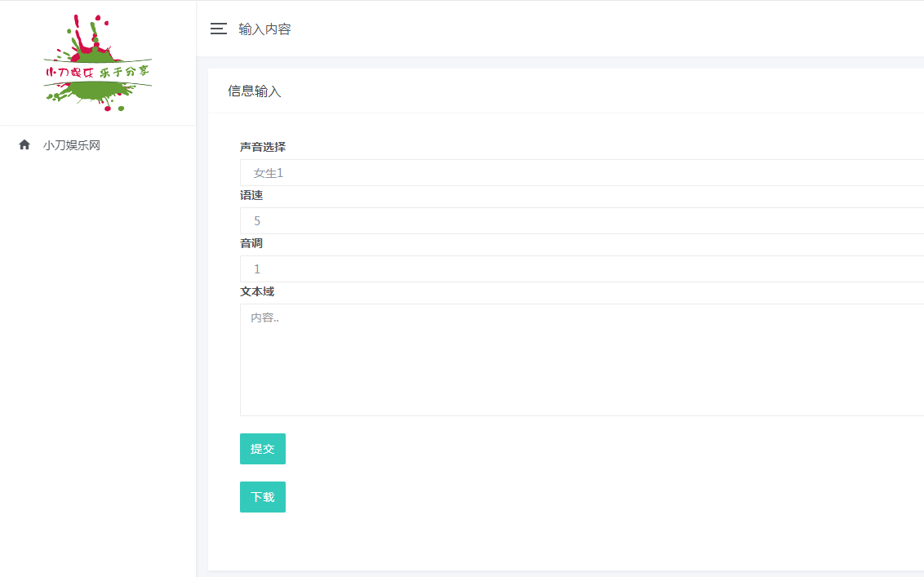Click the 下载 download button

tap(262, 496)
